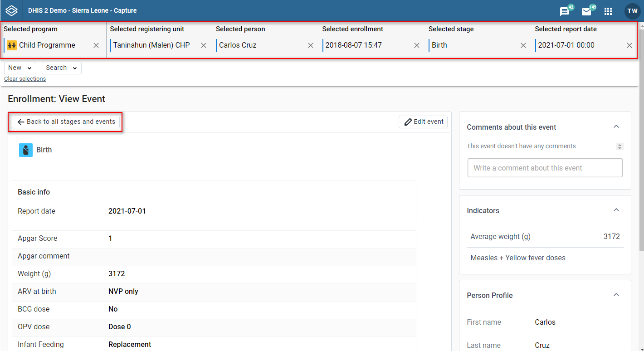Clear the Child Programme selection
Screen dimensions: 644x351
click(96, 45)
